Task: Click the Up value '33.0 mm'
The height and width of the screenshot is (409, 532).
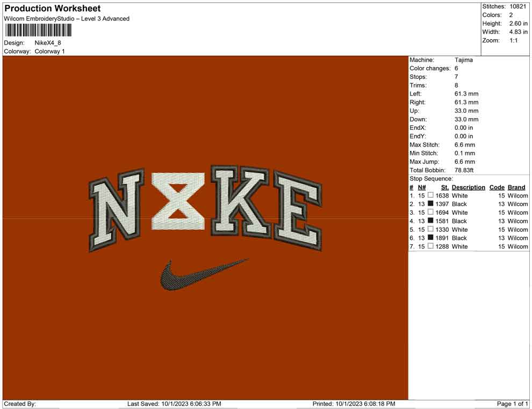Action: pyautogui.click(x=466, y=111)
